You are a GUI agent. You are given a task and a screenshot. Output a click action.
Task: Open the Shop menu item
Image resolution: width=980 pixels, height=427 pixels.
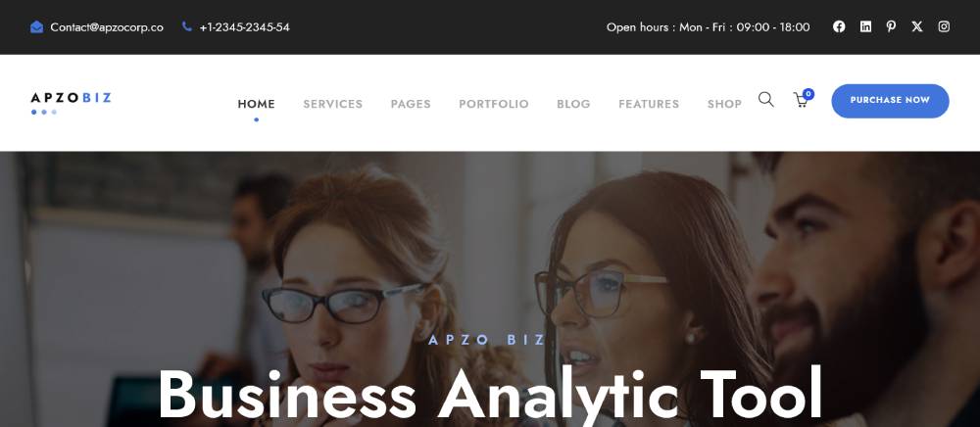point(724,104)
